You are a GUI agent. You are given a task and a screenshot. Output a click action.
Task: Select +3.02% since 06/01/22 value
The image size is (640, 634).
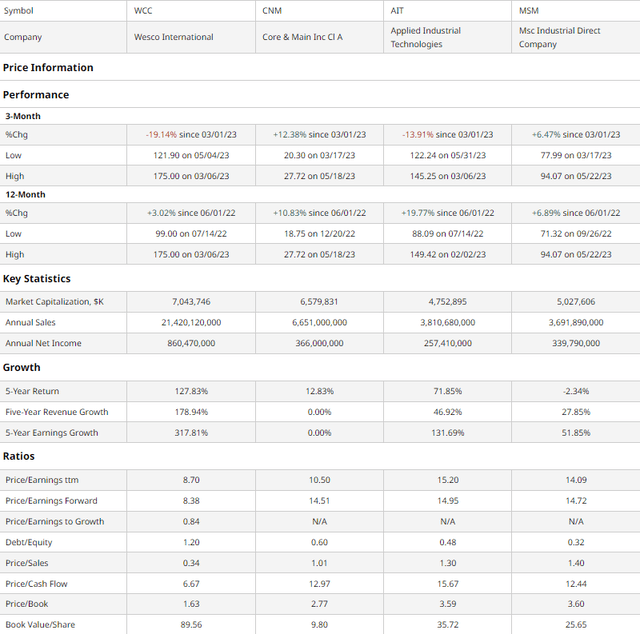(x=191, y=213)
